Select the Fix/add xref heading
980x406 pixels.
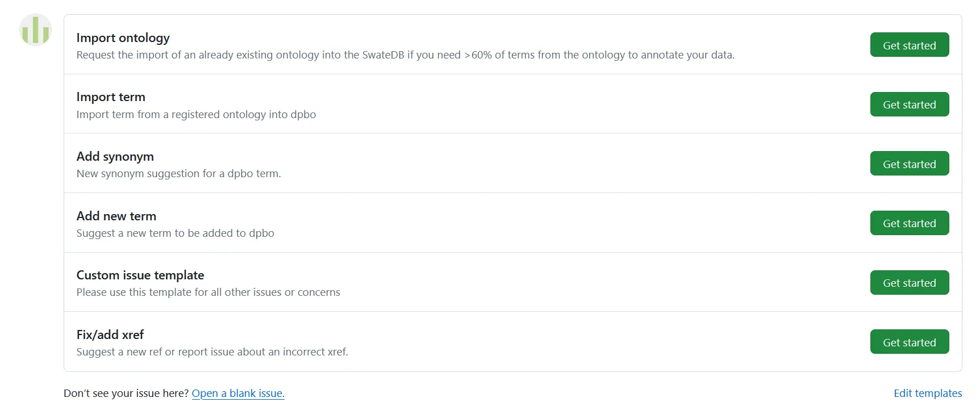[110, 334]
